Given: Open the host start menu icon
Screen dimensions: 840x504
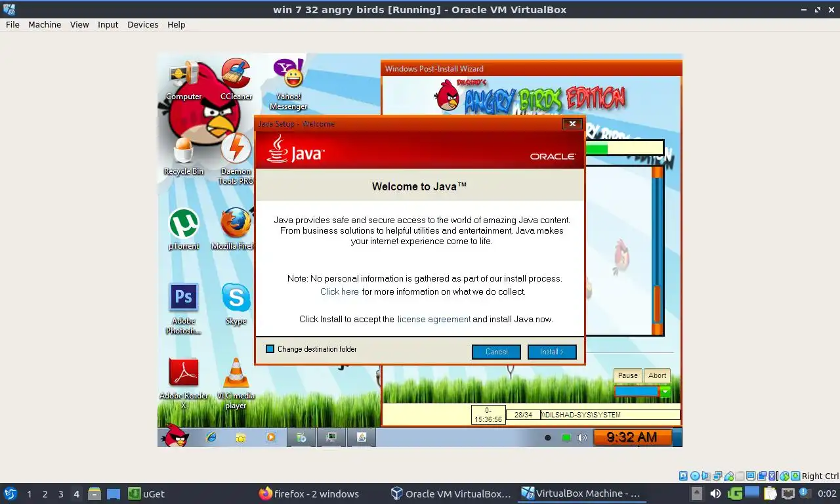Looking at the screenshot, I should 10,493.
